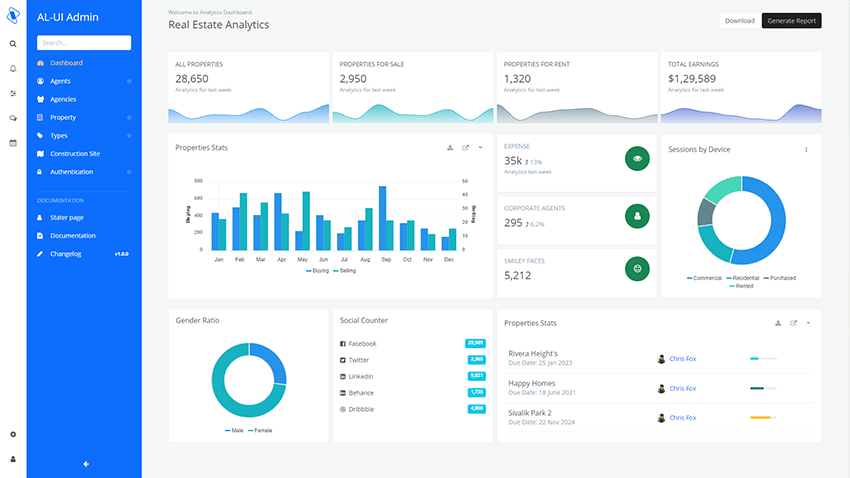Click the sidebar search input field
850x478 pixels.
[84, 43]
